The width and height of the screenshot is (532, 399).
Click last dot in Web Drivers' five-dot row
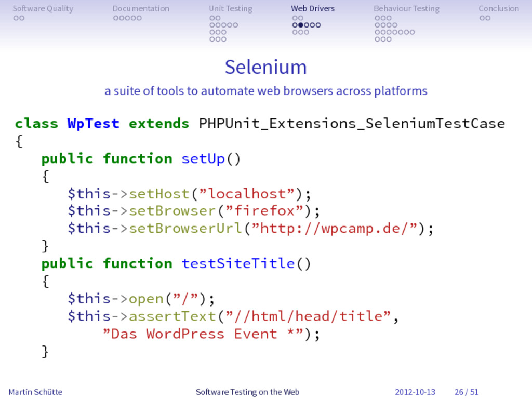pyautogui.click(x=318, y=25)
